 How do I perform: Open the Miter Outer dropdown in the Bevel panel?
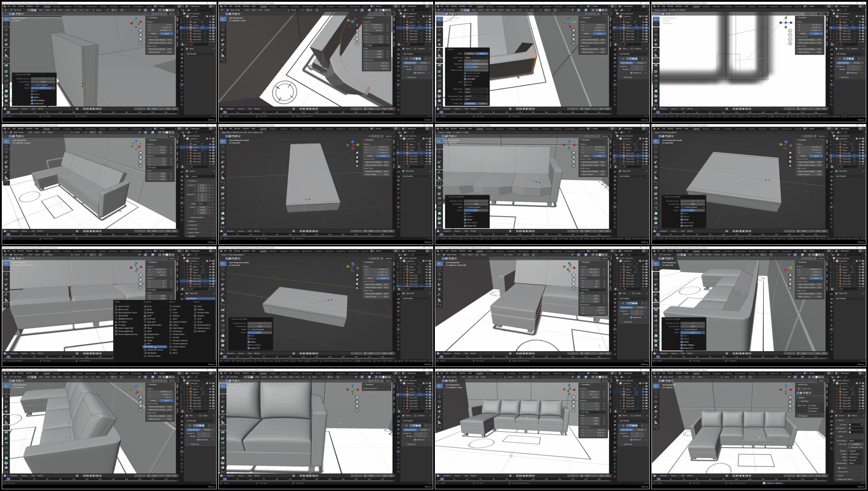(x=476, y=89)
